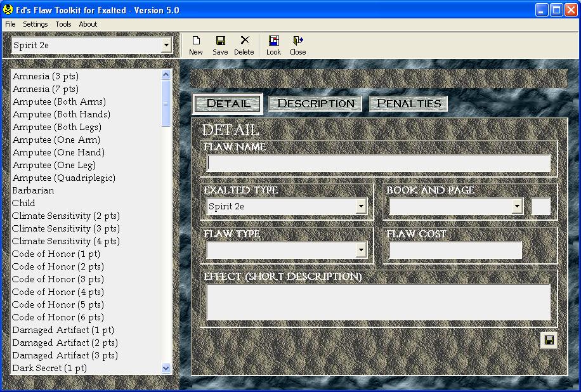Switch to the Description tab
This screenshot has width=581, height=392.
[x=316, y=103]
